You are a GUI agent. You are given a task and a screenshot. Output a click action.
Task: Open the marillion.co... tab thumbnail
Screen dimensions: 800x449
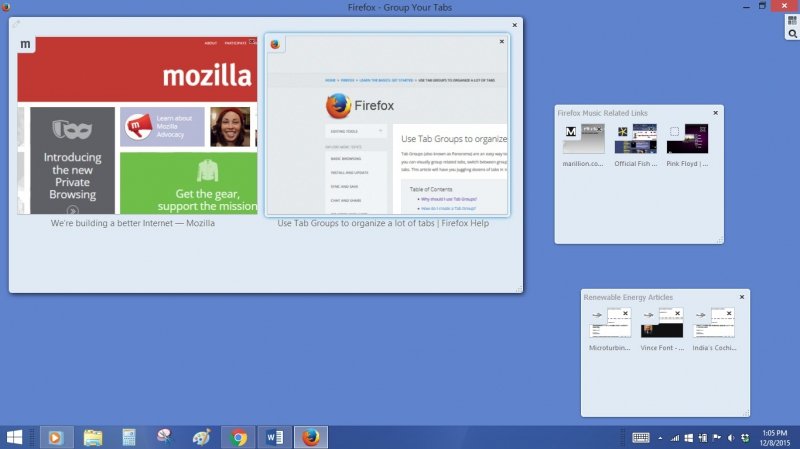584,138
